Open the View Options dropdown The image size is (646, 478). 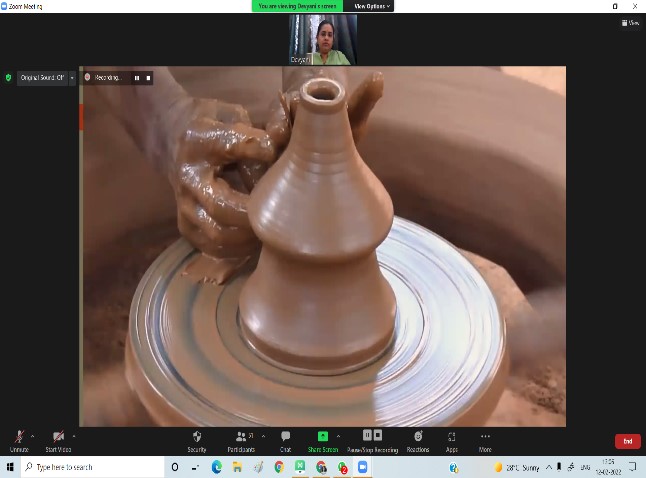(x=372, y=6)
